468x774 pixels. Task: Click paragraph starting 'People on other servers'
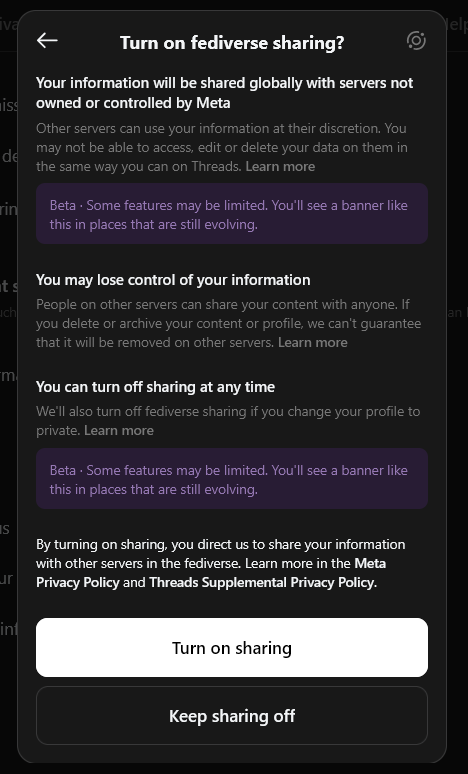pyautogui.click(x=229, y=323)
